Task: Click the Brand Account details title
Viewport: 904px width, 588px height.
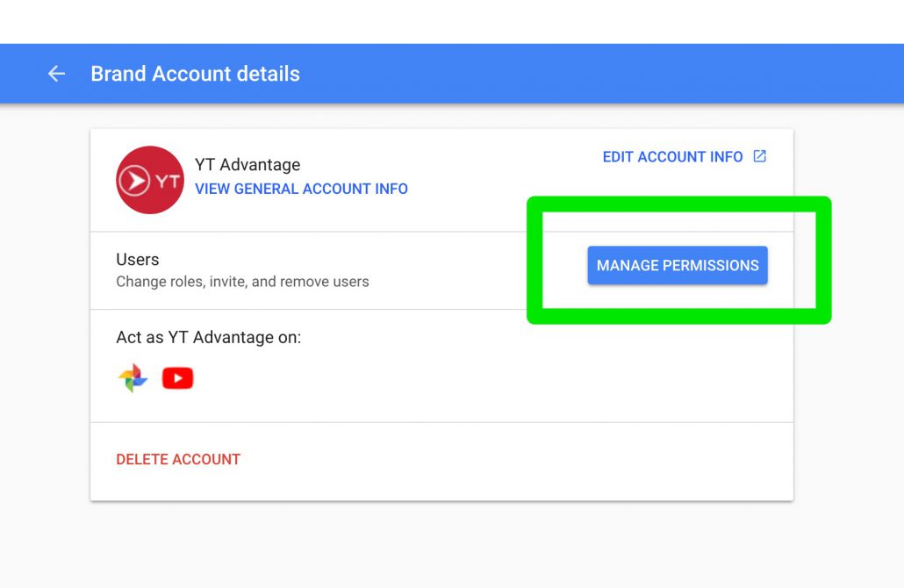Action: [196, 74]
